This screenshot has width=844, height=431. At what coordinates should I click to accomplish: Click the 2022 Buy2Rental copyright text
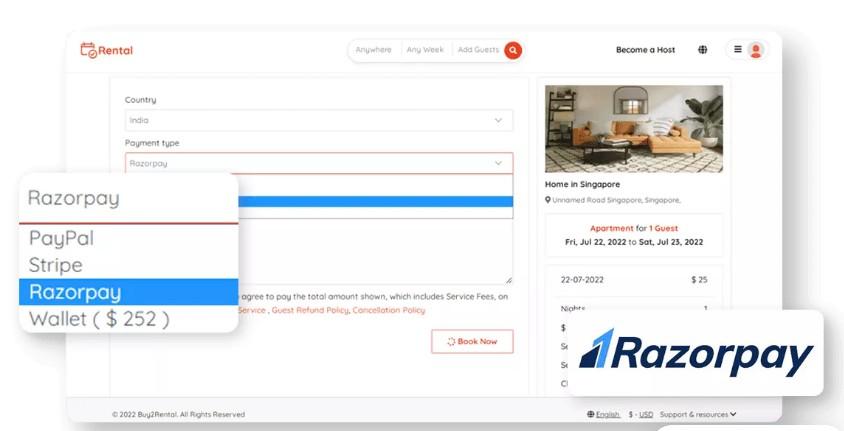point(178,414)
